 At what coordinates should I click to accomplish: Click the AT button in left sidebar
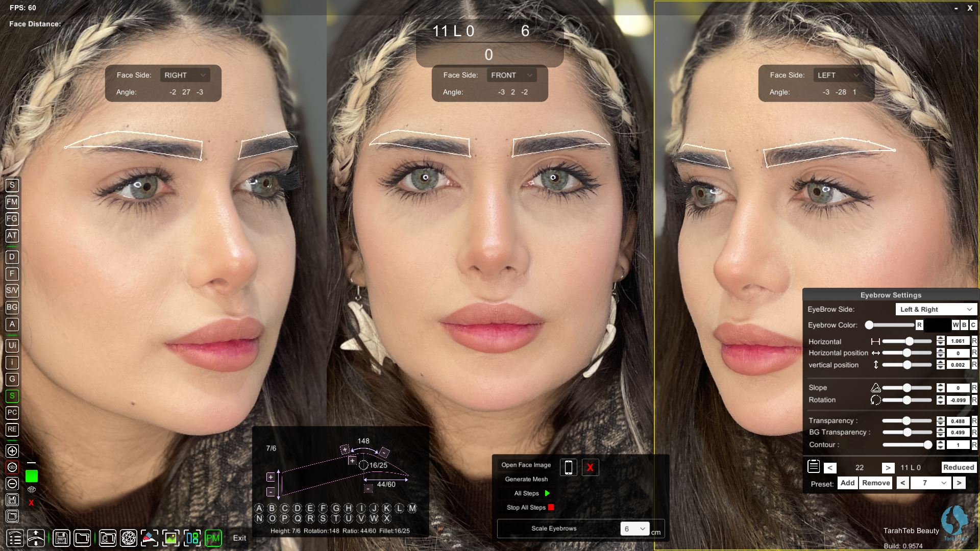tap(12, 236)
